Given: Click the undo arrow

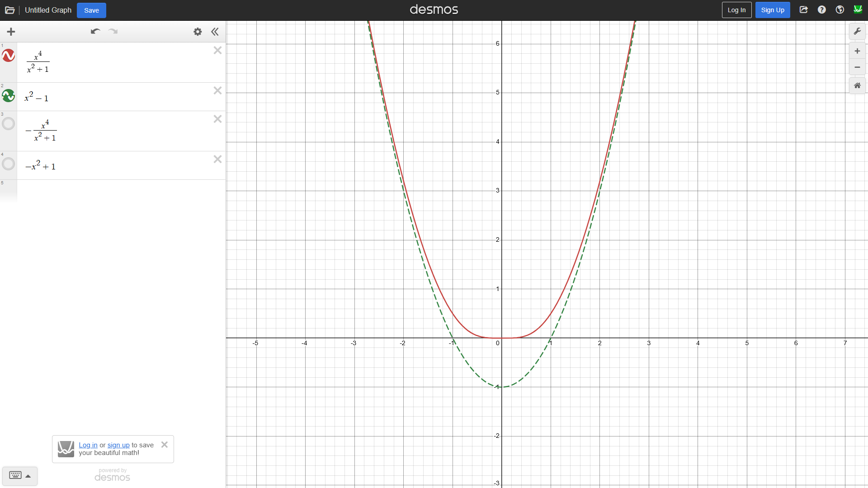Looking at the screenshot, I should pos(95,32).
